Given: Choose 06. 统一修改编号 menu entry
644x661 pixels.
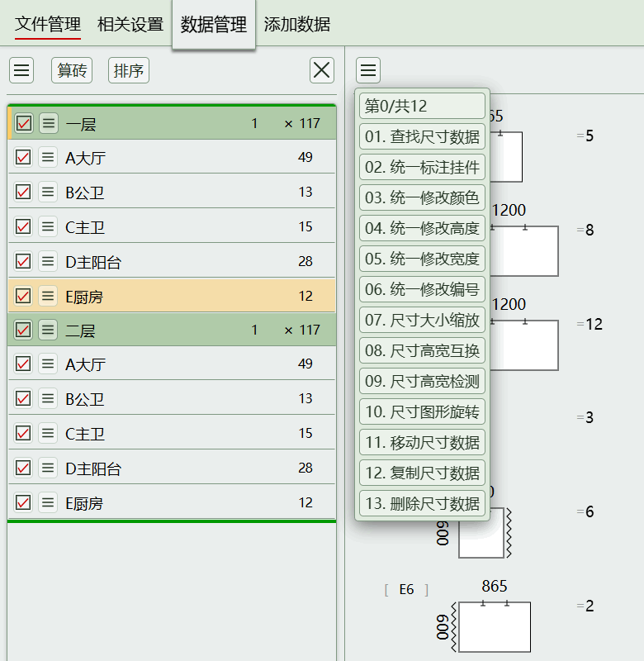Looking at the screenshot, I should click(x=422, y=289).
